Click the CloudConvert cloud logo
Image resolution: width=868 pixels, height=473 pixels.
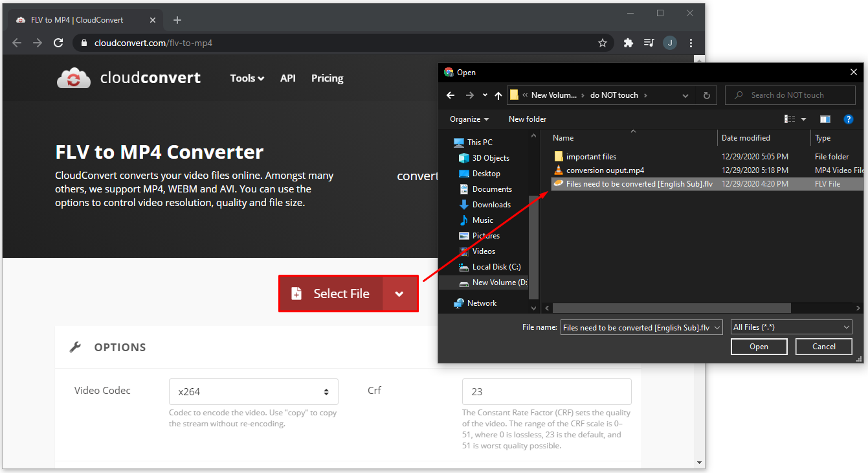click(x=74, y=78)
